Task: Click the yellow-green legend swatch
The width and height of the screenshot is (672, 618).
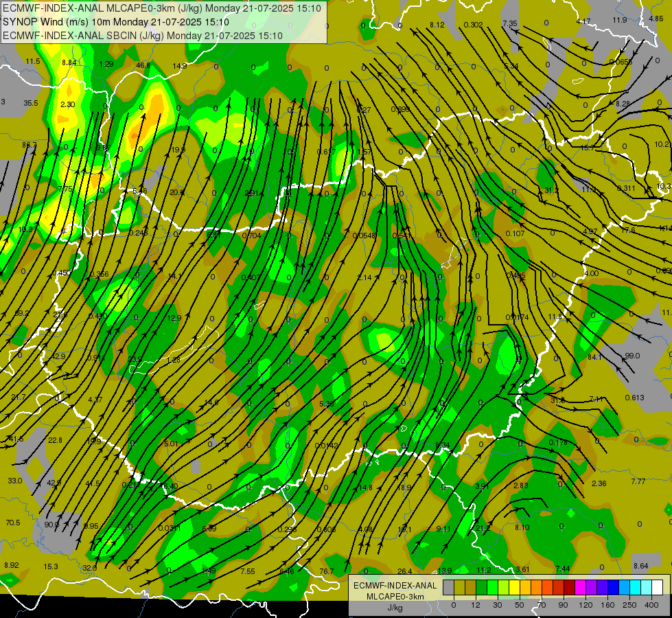Action: click(503, 587)
